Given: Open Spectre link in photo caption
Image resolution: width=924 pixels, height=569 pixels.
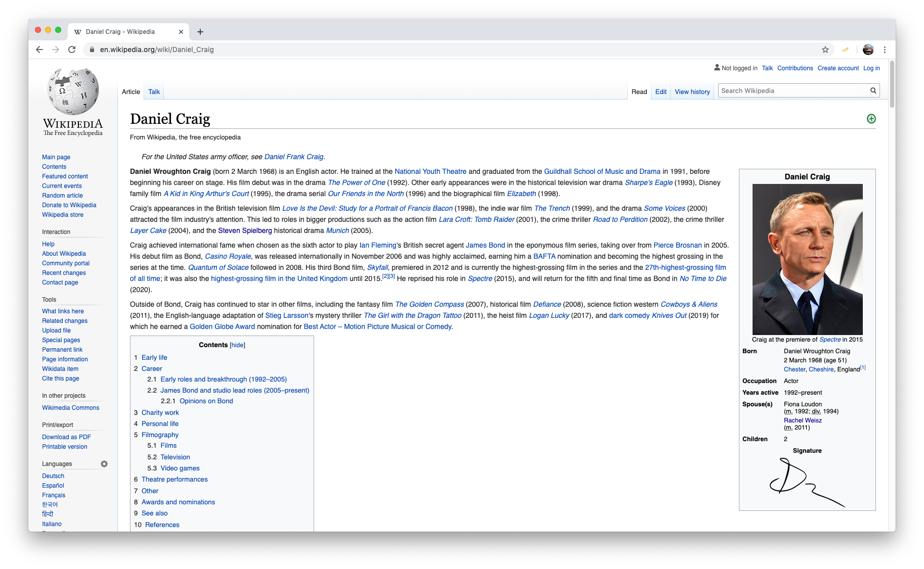Looking at the screenshot, I should [830, 340].
